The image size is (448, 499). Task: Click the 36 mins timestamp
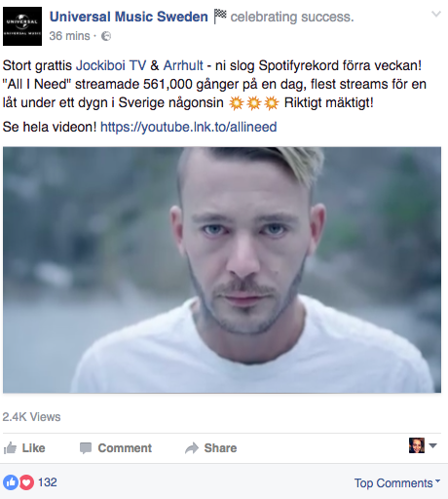tap(69, 36)
